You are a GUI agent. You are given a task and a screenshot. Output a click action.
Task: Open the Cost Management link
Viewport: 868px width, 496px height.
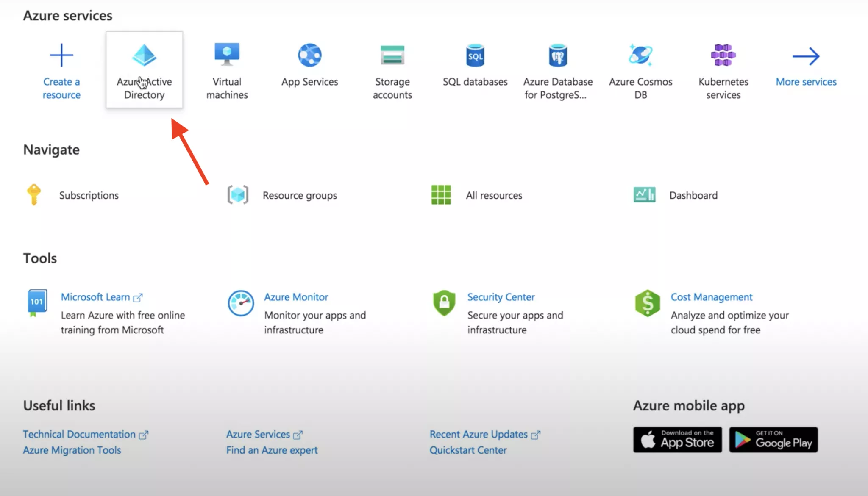[x=712, y=297]
